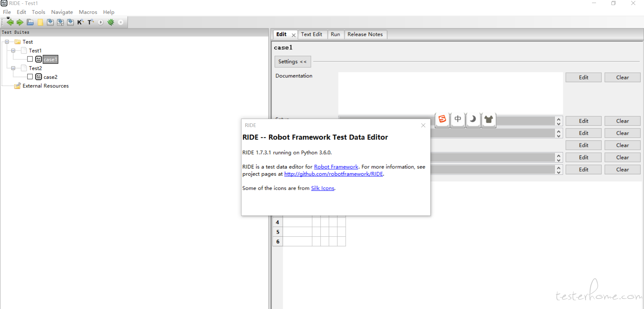
Task: Close the Edit tab with its X
Action: (x=294, y=35)
